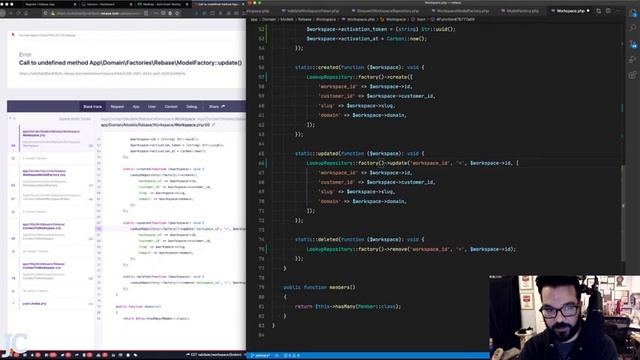Switch to the App tab in Ignition
This screenshot has height=360, width=640.
coord(136,107)
